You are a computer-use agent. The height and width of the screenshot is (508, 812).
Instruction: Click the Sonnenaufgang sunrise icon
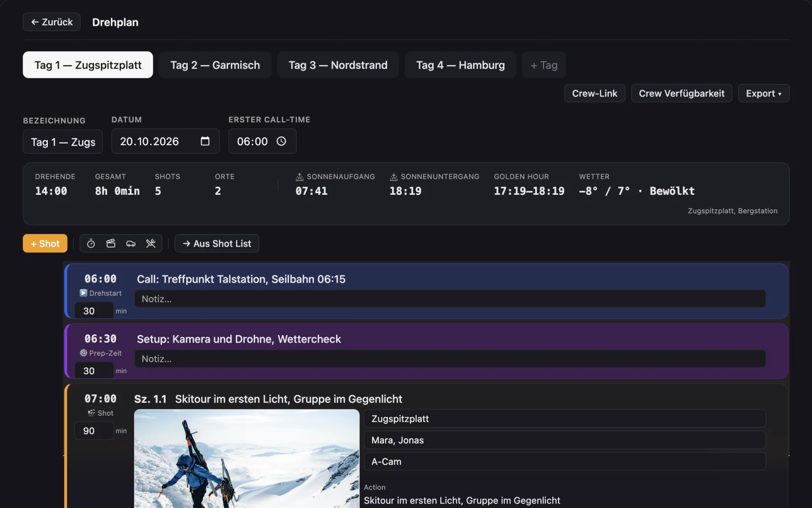pos(300,177)
